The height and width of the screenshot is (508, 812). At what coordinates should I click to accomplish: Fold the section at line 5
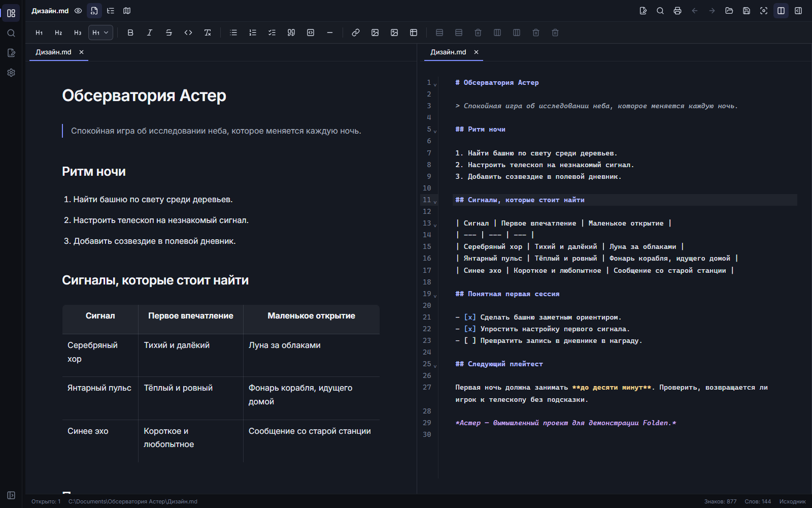click(435, 131)
